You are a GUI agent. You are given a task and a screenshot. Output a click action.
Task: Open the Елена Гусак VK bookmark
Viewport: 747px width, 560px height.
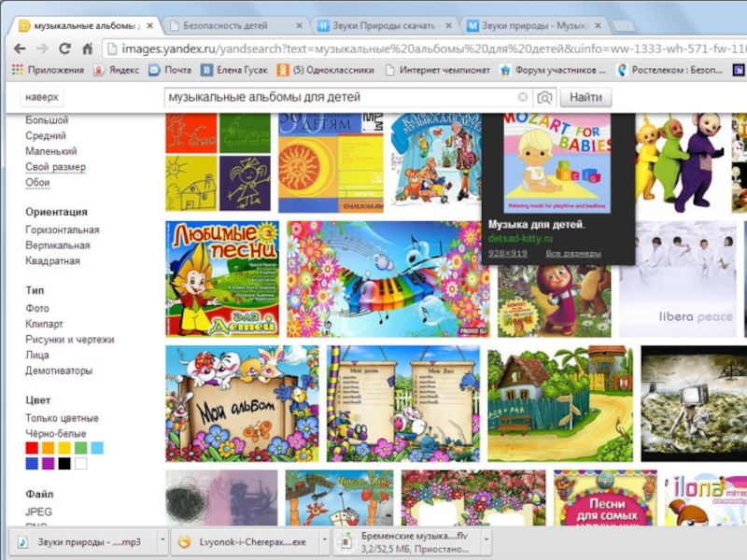coord(234,70)
